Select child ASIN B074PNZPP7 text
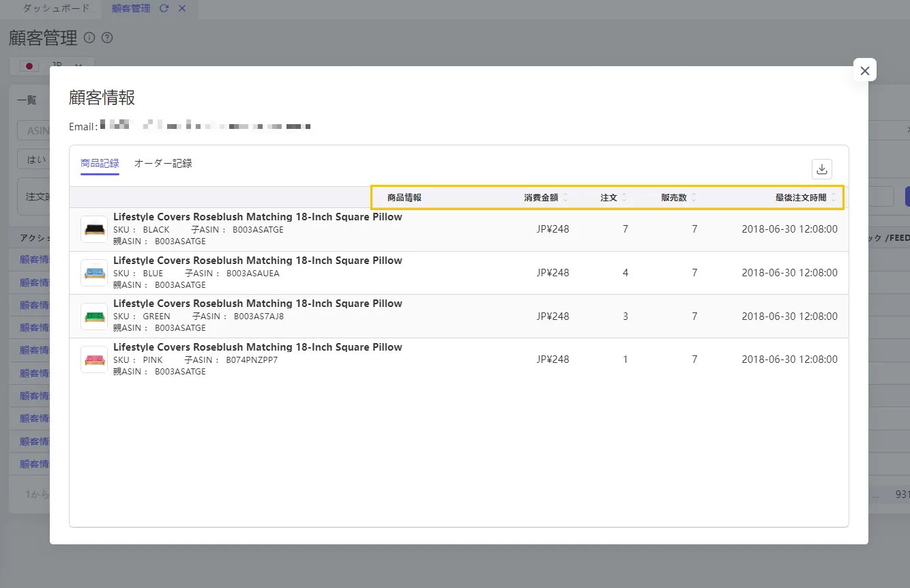Viewport: 910px width, 588px height. tap(252, 360)
